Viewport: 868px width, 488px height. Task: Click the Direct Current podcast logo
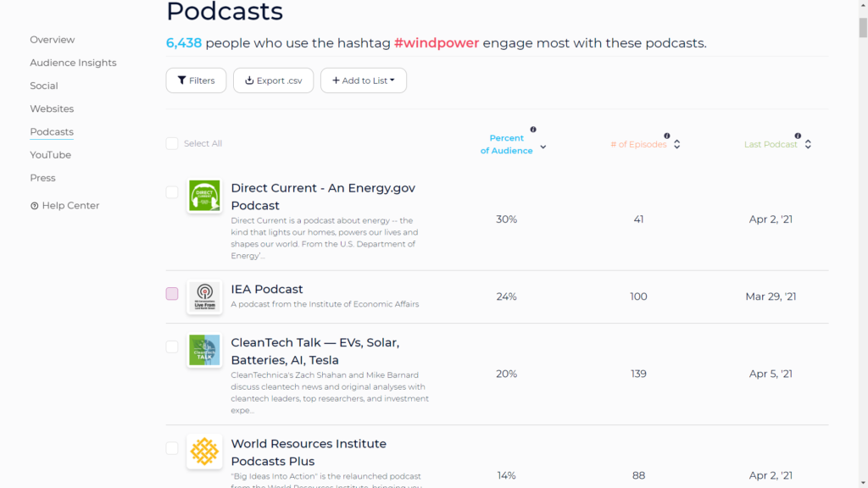click(204, 196)
